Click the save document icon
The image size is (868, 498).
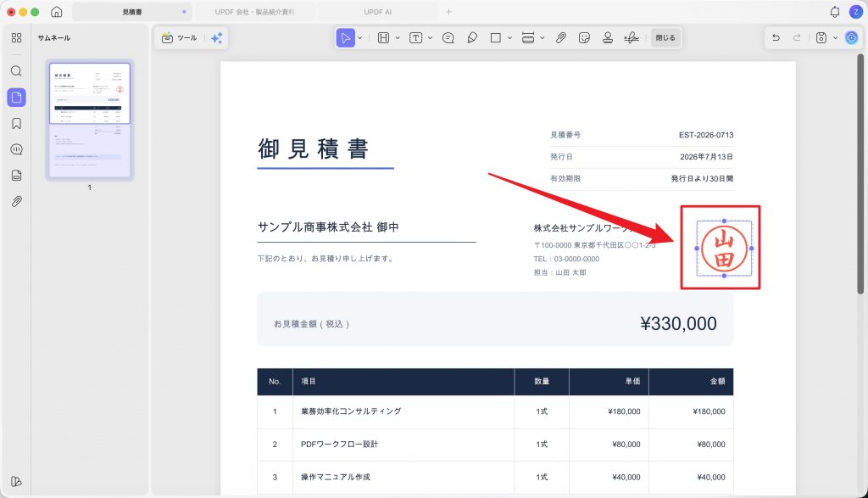click(x=821, y=37)
